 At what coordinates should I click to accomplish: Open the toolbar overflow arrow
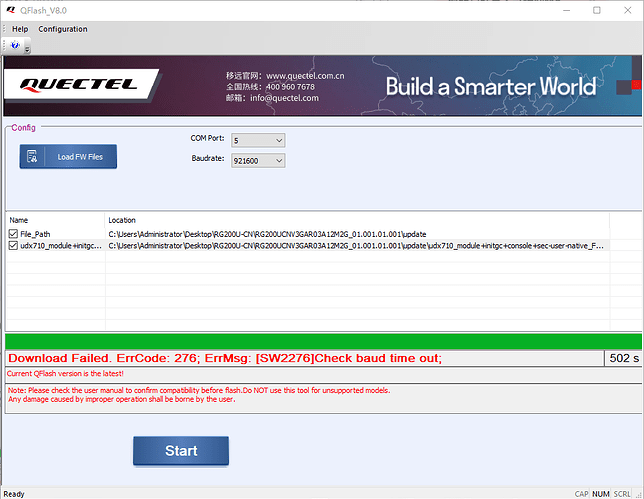(28, 49)
